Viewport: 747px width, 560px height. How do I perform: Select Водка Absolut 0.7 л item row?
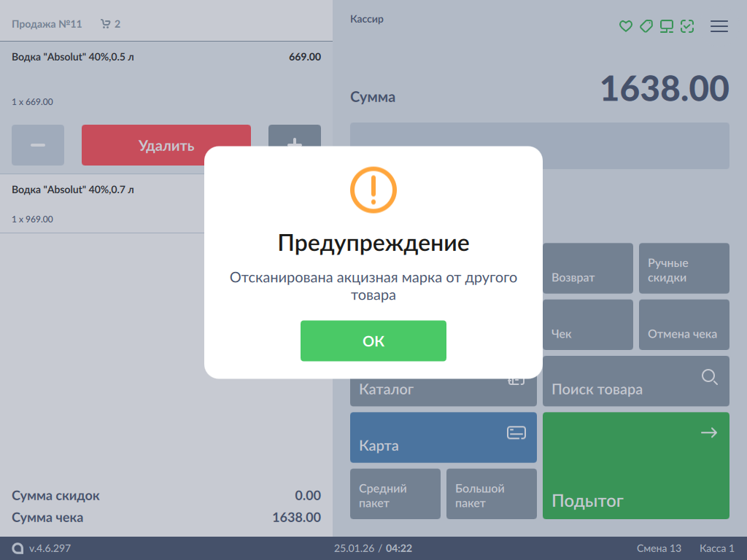102,203
